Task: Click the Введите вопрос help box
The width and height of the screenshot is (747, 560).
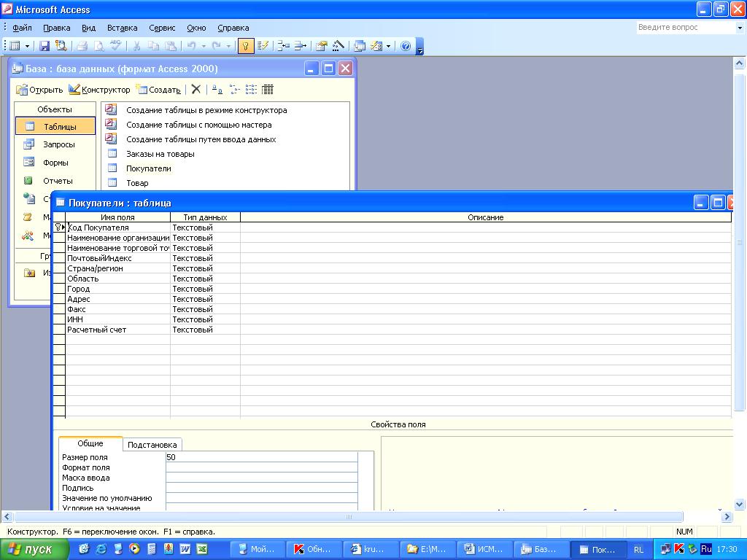Action: pyautogui.click(x=685, y=28)
